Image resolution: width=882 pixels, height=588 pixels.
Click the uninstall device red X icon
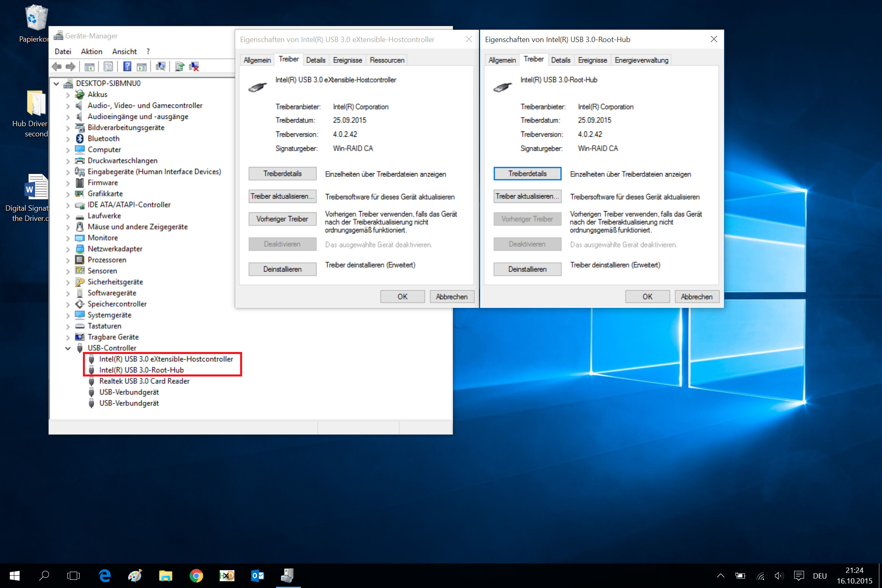194,67
